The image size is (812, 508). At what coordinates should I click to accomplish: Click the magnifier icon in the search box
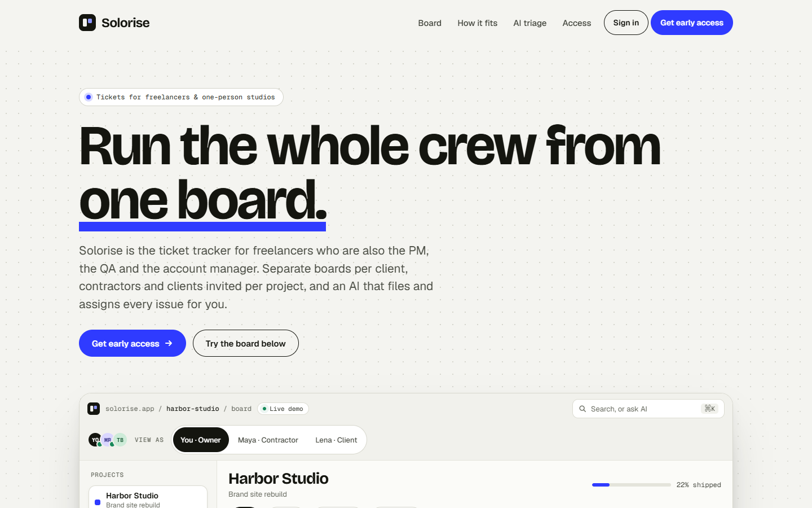(582, 409)
